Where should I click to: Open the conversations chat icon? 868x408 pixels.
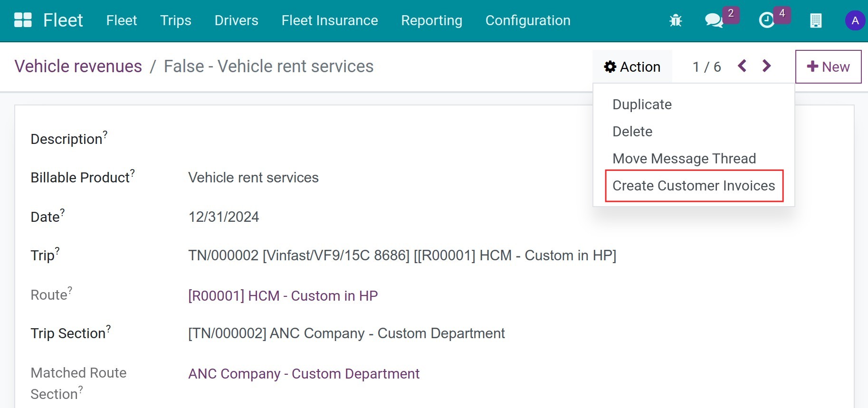[714, 20]
